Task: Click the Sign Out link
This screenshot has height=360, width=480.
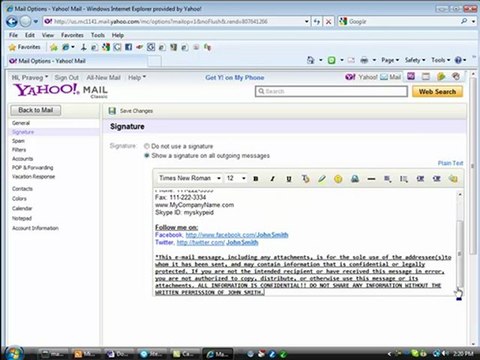Action: pyautogui.click(x=66, y=78)
